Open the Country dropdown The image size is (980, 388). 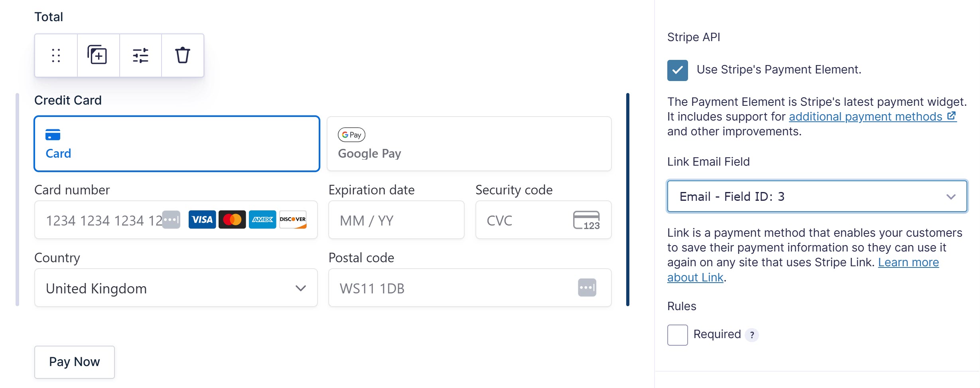point(175,288)
